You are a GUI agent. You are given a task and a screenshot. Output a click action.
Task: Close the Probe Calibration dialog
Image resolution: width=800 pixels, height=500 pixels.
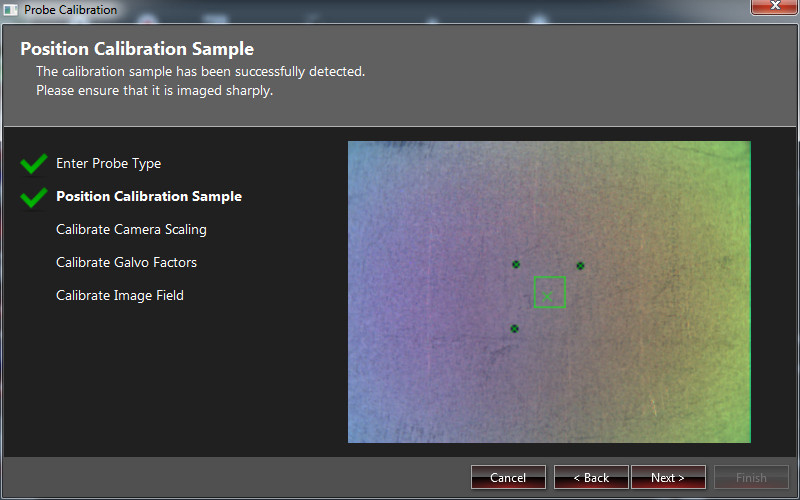pyautogui.click(x=774, y=6)
